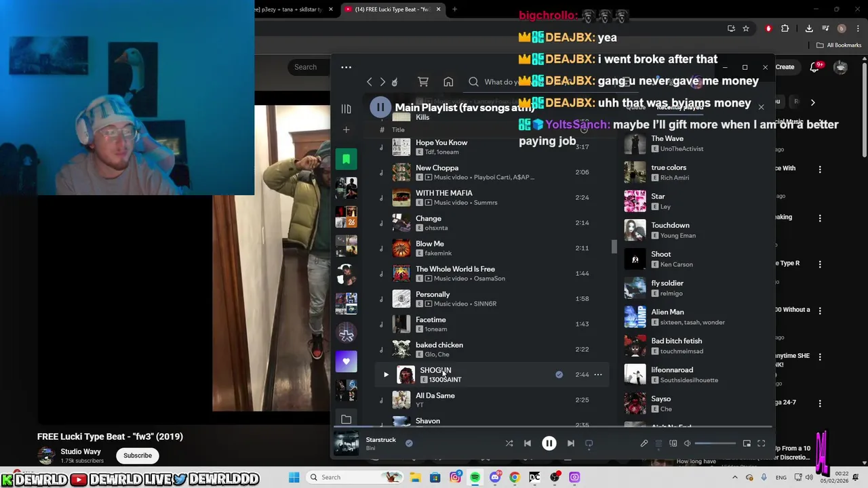The width and height of the screenshot is (868, 488).
Task: Pause playback in the Spotify player bar
Action: [549, 443]
